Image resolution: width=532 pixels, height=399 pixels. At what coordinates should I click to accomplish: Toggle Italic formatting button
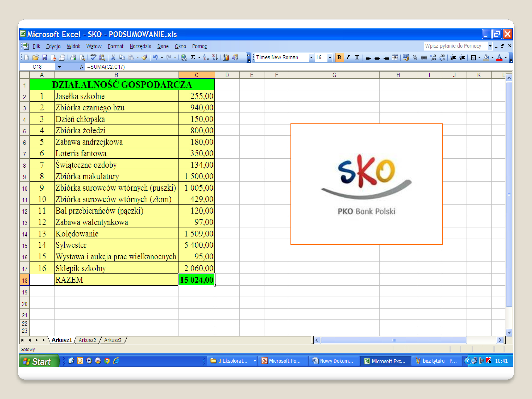pyautogui.click(x=348, y=57)
